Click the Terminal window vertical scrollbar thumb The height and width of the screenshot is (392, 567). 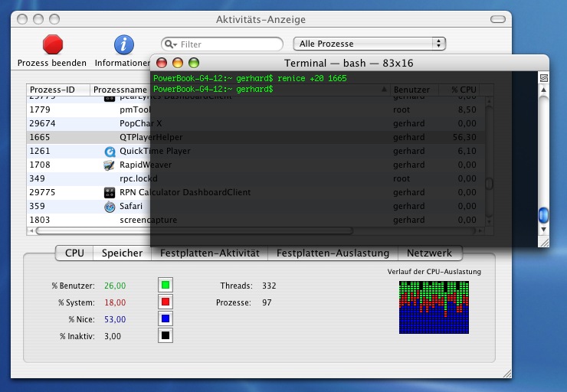coord(543,214)
